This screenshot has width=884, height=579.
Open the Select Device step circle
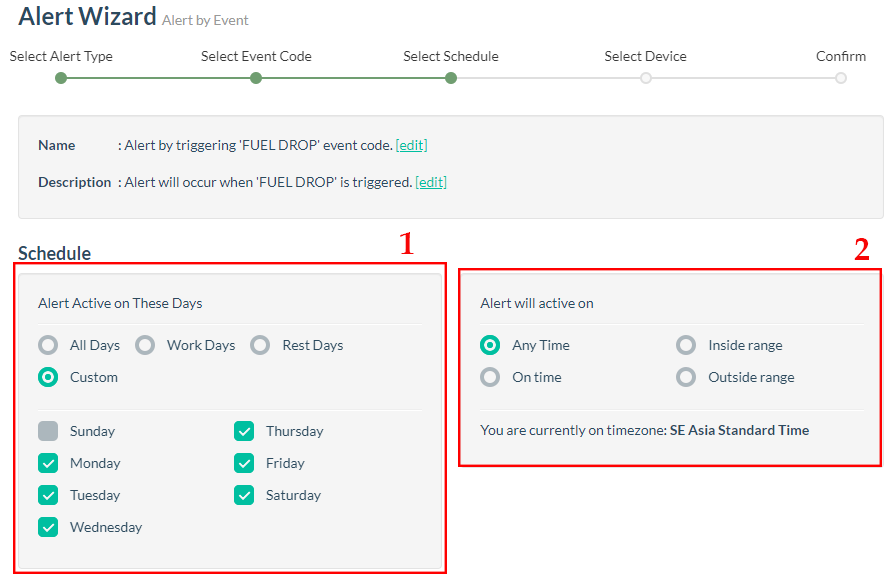coord(646,78)
